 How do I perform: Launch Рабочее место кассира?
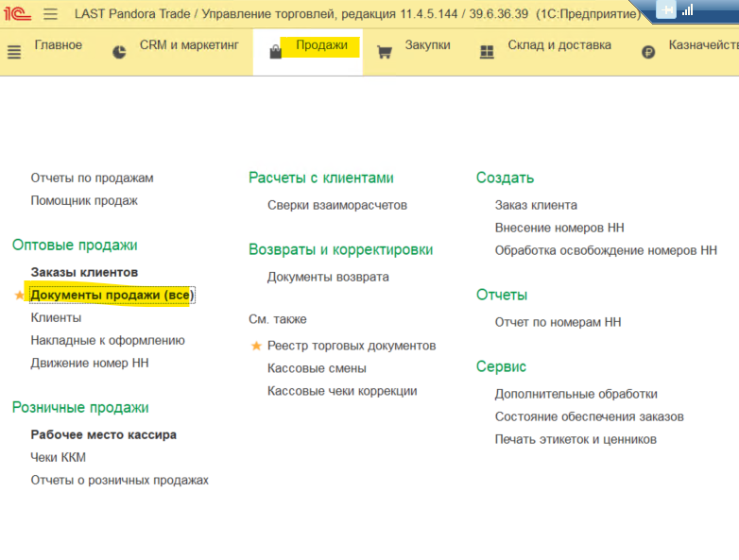click(104, 434)
